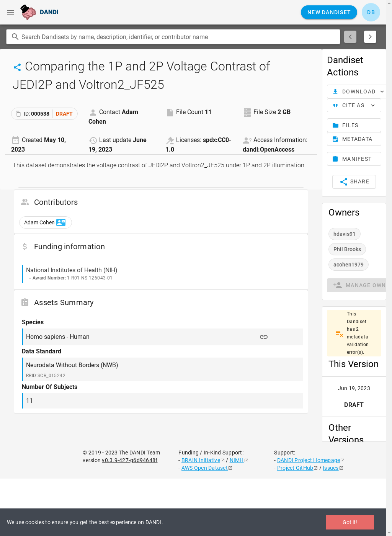Image resolution: width=392 pixels, height=536 pixels.
Task: Dismiss cookie banner with Got it!
Action: (x=350, y=522)
